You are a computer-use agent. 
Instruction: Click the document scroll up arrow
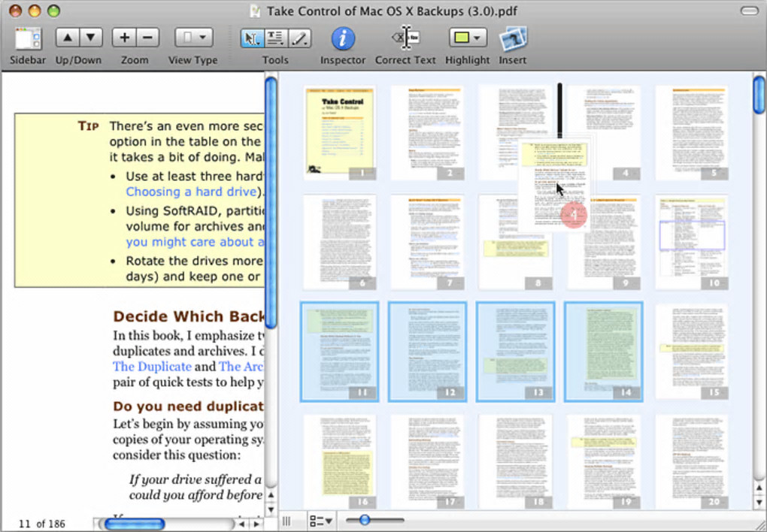tap(271, 495)
